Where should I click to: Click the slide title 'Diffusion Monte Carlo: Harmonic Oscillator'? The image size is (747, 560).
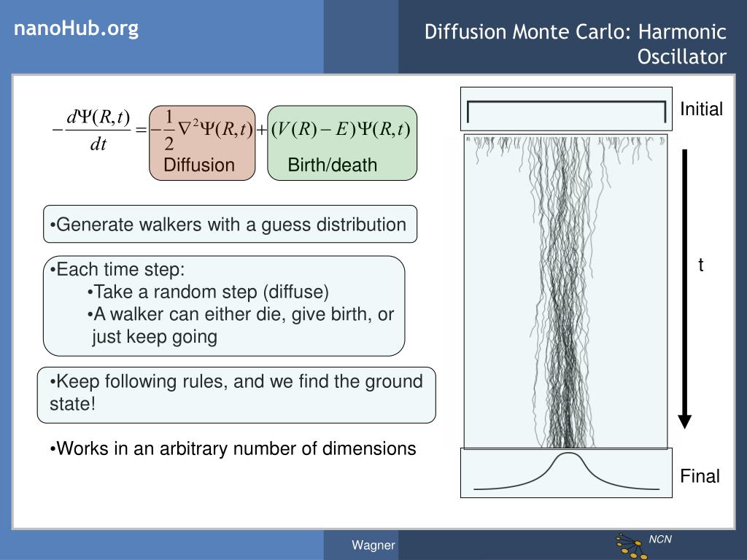(x=575, y=44)
